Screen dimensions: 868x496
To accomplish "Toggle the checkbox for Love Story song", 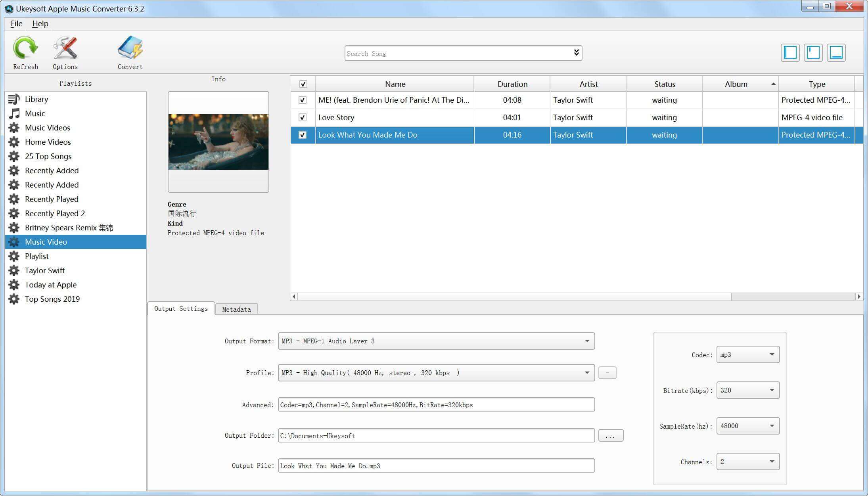I will pyautogui.click(x=303, y=117).
